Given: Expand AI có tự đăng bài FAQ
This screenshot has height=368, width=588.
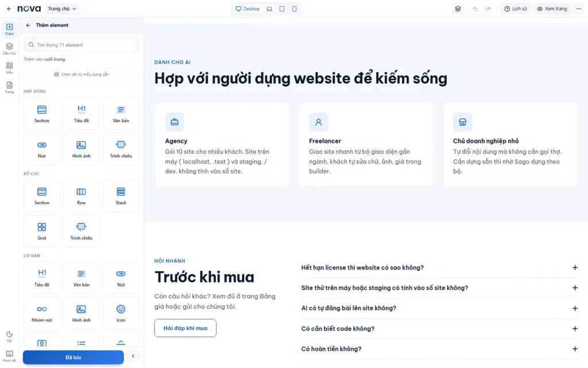Looking at the screenshot, I should pos(439,308).
